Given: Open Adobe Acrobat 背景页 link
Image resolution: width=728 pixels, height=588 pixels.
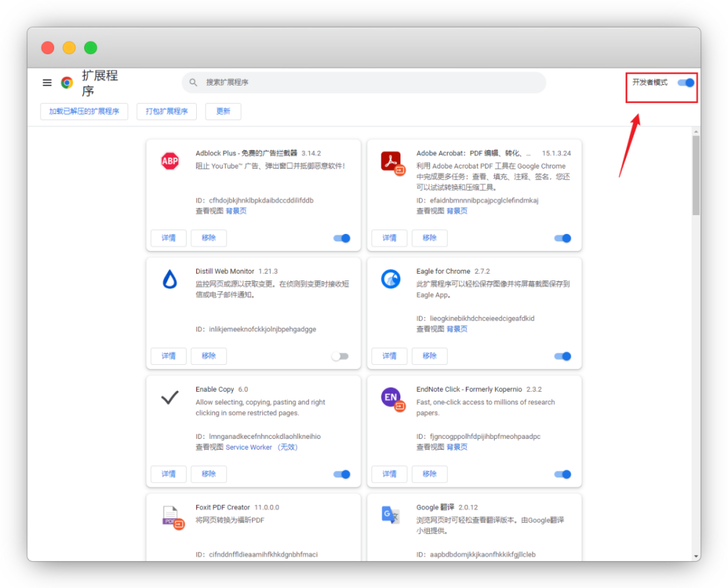Looking at the screenshot, I should 457,211.
